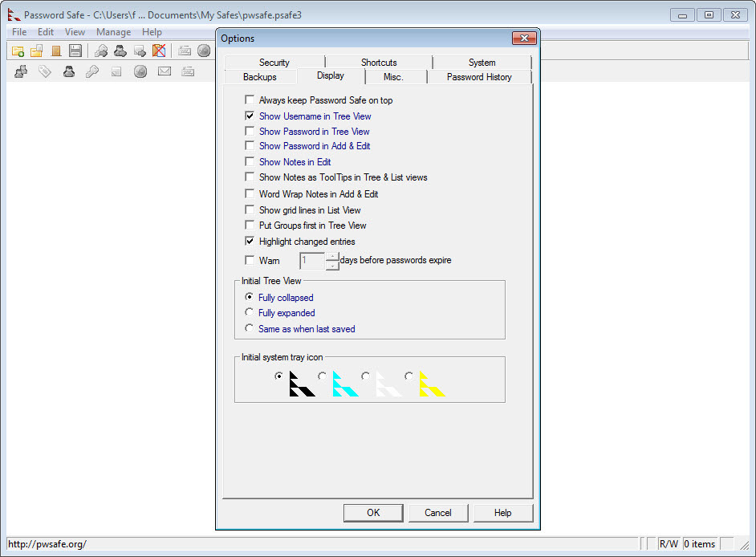Viewport: 756px width, 557px height.
Task: Check Show Password in Tree View
Action: click(x=250, y=131)
